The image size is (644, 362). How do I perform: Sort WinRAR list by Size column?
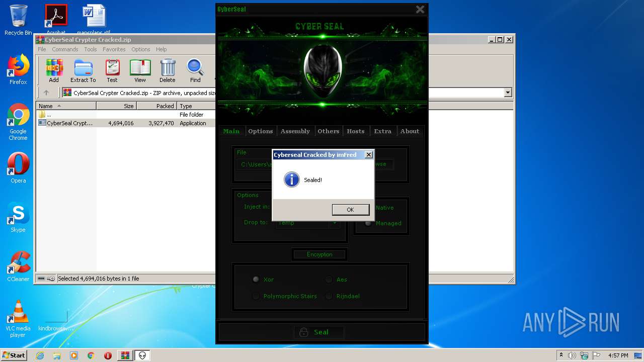point(116,106)
